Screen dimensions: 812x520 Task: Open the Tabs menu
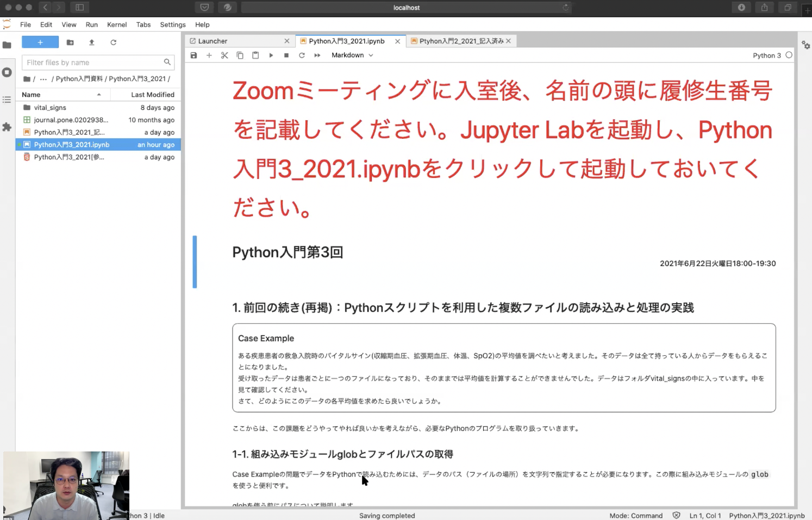click(143, 24)
